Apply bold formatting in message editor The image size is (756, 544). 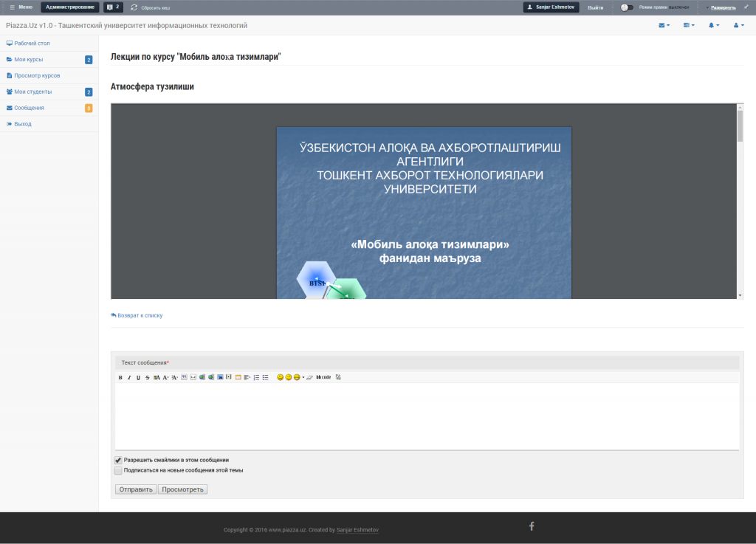pyautogui.click(x=120, y=377)
